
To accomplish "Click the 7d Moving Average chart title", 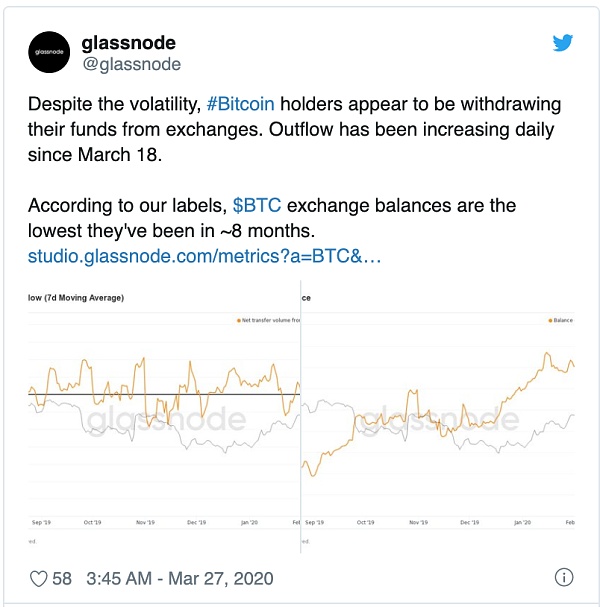I will [x=76, y=298].
